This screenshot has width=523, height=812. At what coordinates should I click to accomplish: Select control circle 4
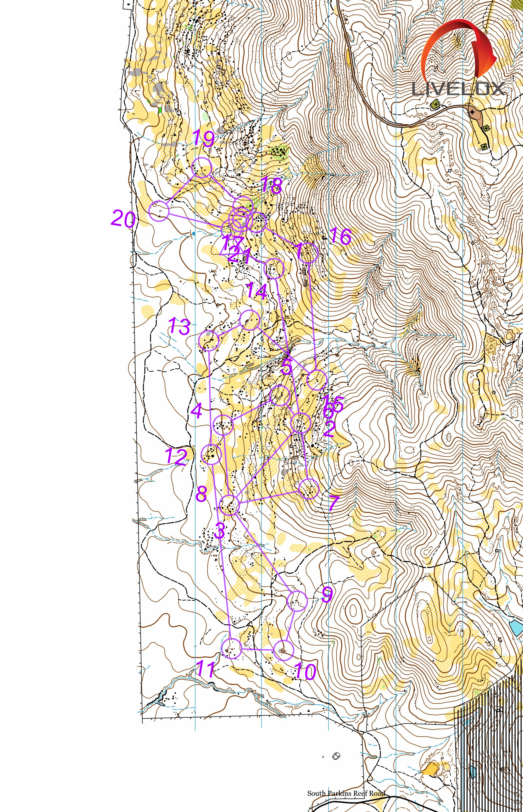tap(223, 425)
